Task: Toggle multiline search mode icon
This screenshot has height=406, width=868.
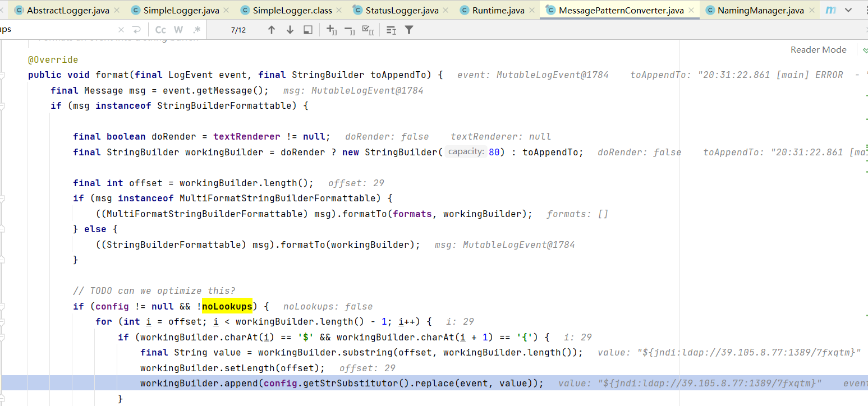Action: 391,30
